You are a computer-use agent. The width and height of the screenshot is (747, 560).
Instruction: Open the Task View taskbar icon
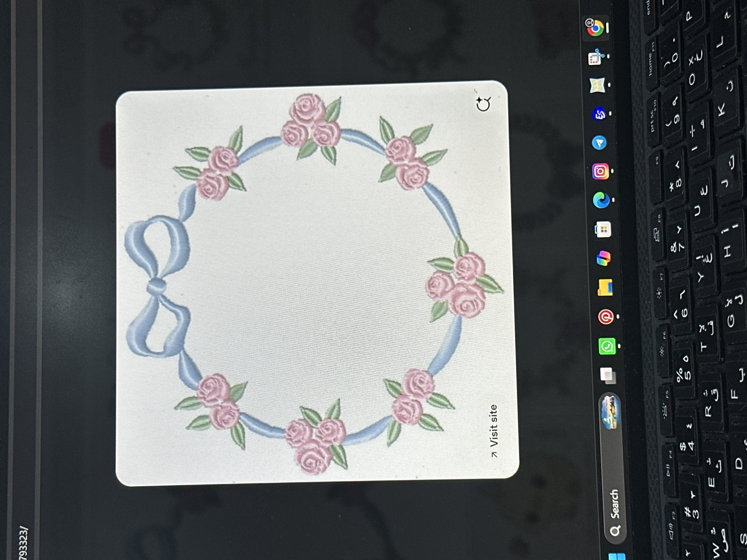[608, 376]
